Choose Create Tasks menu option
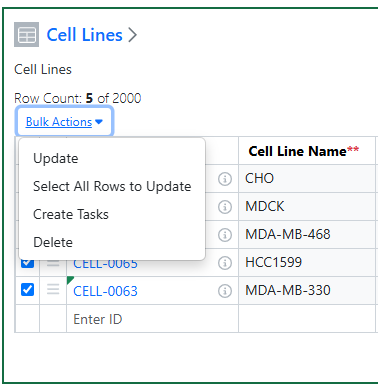The image size is (378, 387). [71, 214]
